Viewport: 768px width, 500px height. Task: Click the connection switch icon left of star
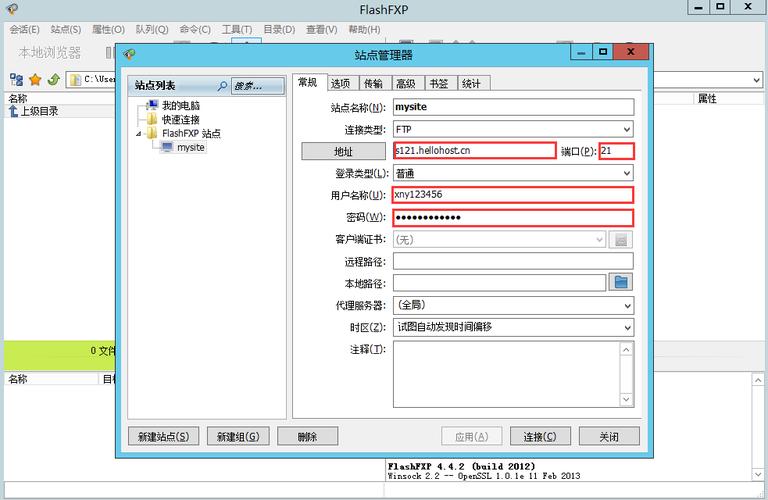coord(16,79)
